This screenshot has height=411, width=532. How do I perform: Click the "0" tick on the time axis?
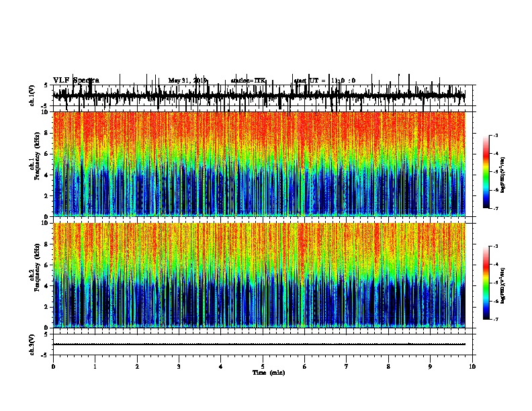[53, 366]
